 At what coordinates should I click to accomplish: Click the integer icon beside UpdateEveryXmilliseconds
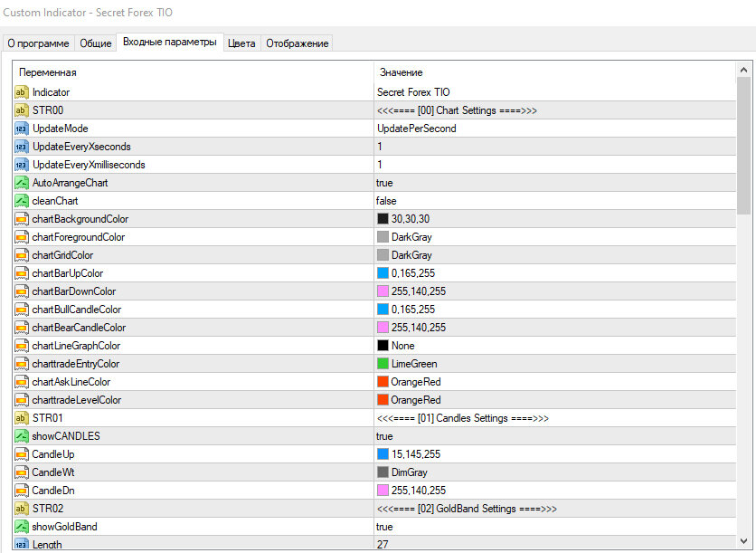point(21,165)
